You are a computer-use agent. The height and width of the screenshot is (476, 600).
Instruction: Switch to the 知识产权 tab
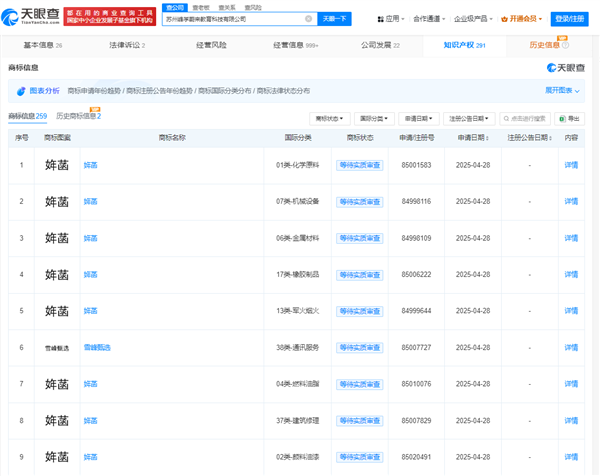coord(464,45)
